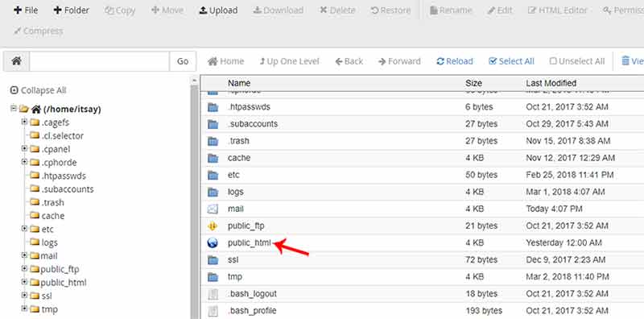Screen dimensions: 644x319
Task: Click the Rename toolbar button
Action: (x=450, y=10)
